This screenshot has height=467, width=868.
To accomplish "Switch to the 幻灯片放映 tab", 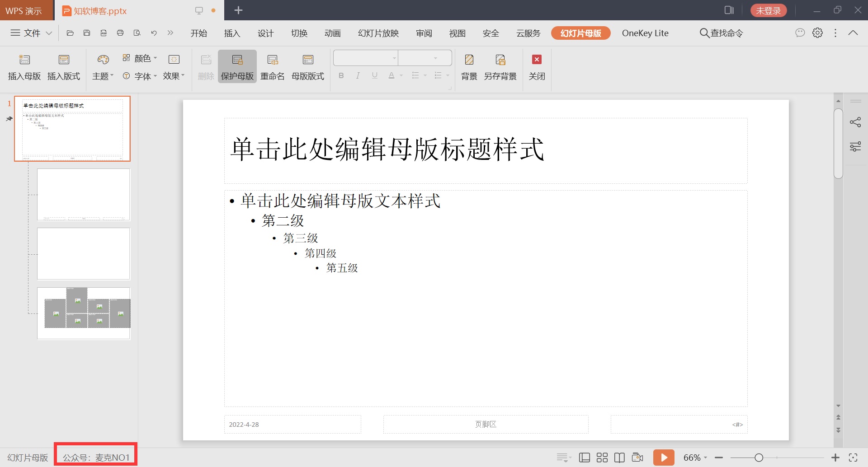I will tap(378, 33).
